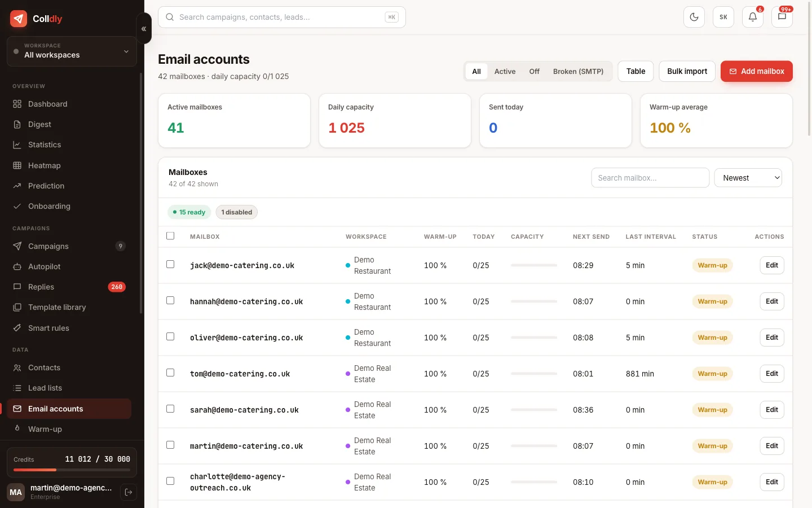812x508 pixels.
Task: Focus the Search mailbox field
Action: click(x=650, y=178)
